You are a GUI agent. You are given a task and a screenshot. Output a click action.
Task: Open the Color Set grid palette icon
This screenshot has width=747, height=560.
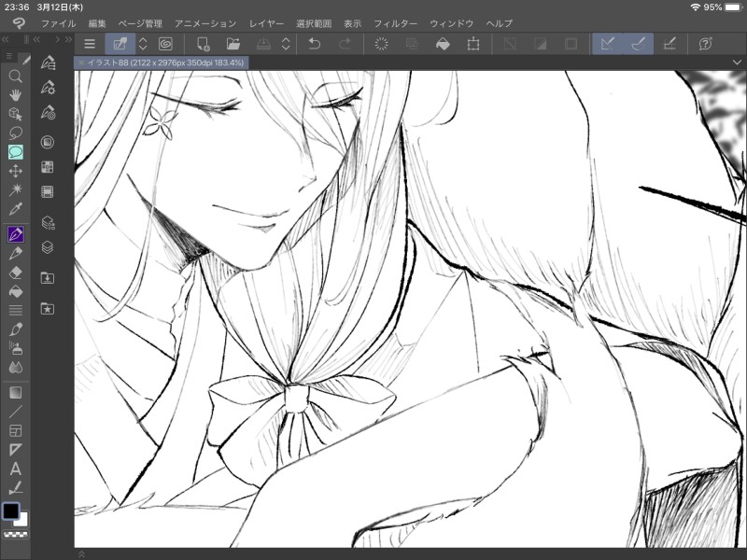point(48,167)
